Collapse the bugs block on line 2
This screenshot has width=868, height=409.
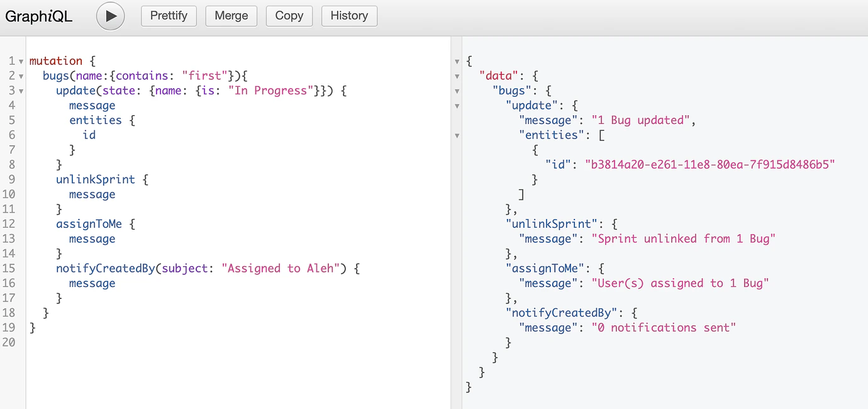[x=21, y=76]
